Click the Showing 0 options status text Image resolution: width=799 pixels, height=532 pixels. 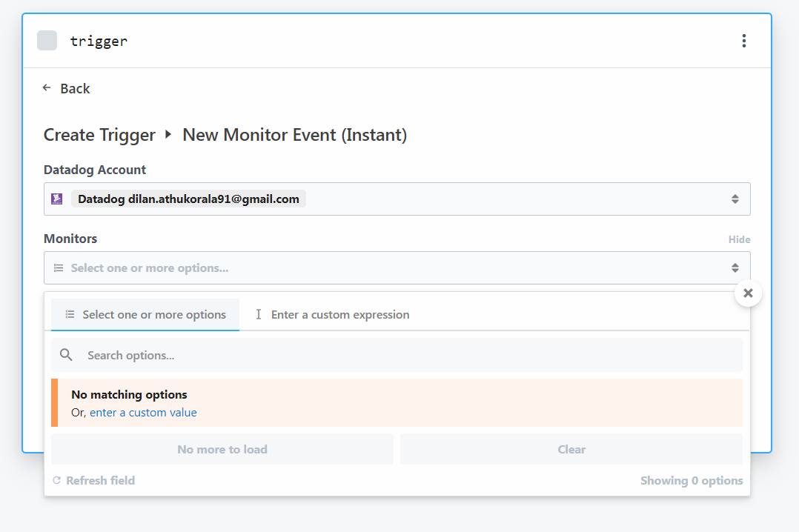click(x=692, y=481)
